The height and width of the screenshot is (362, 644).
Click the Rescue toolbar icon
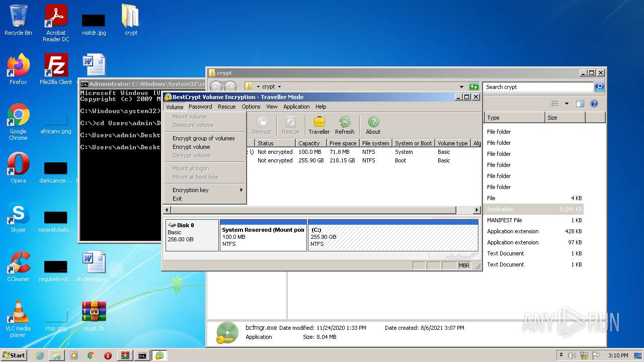pyautogui.click(x=290, y=125)
